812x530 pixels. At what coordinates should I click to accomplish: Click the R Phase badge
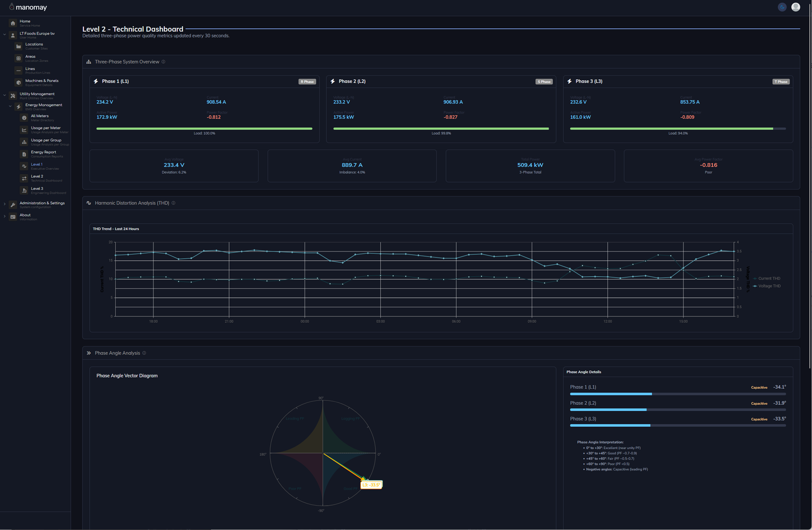click(307, 82)
